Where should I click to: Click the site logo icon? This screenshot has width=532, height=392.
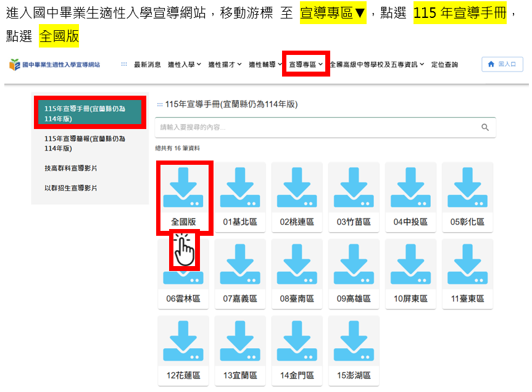[x=14, y=64]
